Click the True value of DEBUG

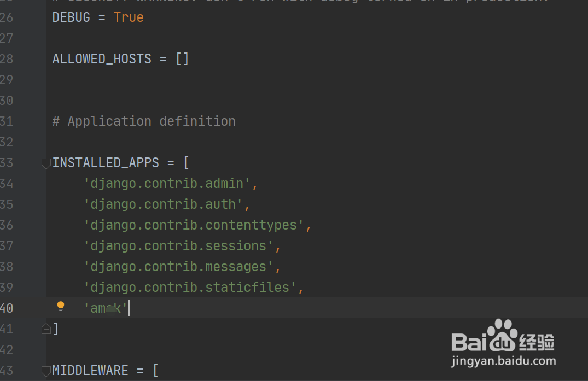[129, 17]
